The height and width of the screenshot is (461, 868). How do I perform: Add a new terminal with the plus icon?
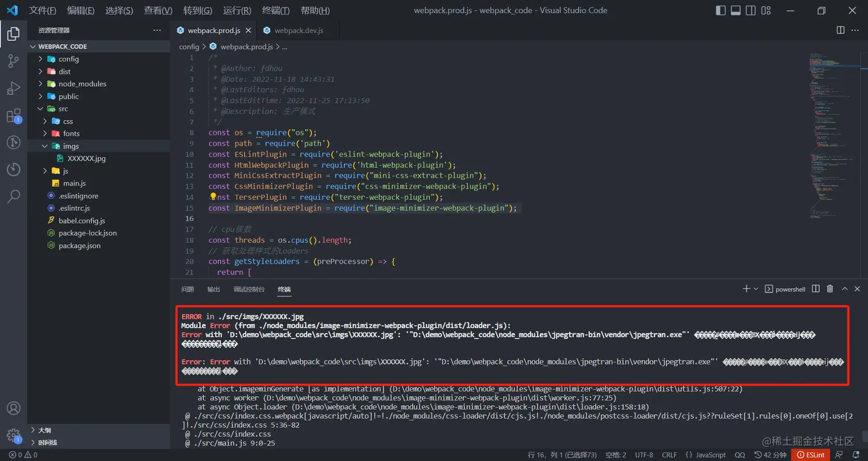746,289
